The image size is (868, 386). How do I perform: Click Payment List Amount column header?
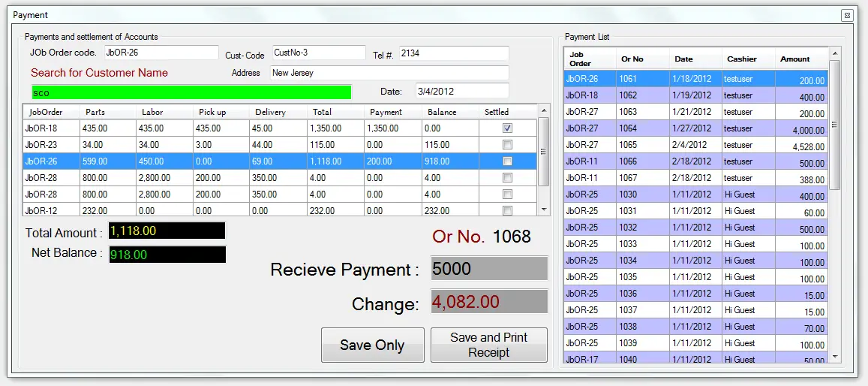click(x=801, y=59)
